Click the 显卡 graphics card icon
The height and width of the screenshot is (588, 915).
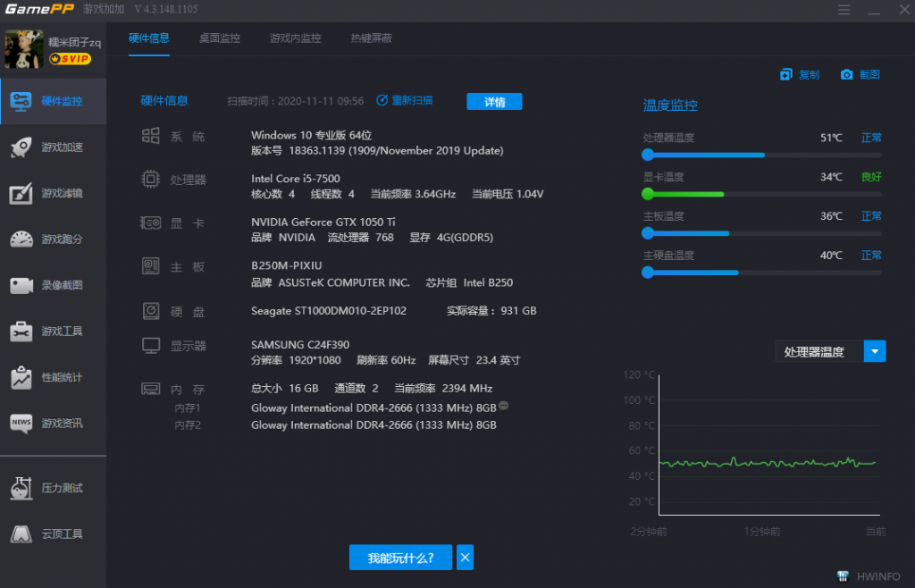pyautogui.click(x=150, y=223)
